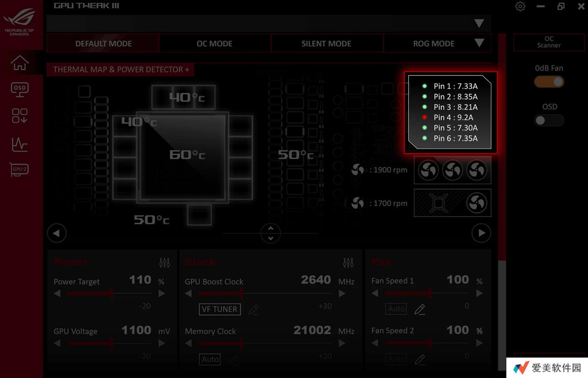Viewport: 588px width, 378px height.
Task: Select third fan in triple-fan group
Action: click(x=477, y=170)
